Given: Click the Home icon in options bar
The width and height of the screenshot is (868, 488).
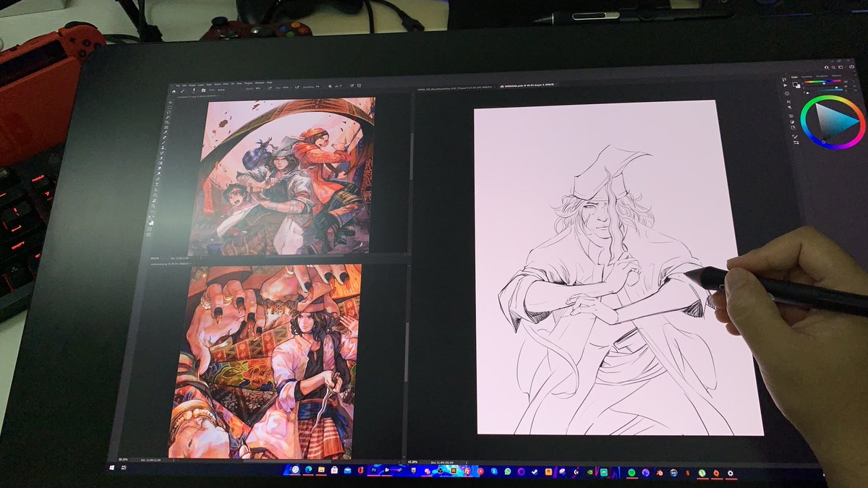Looking at the screenshot, I should [174, 91].
